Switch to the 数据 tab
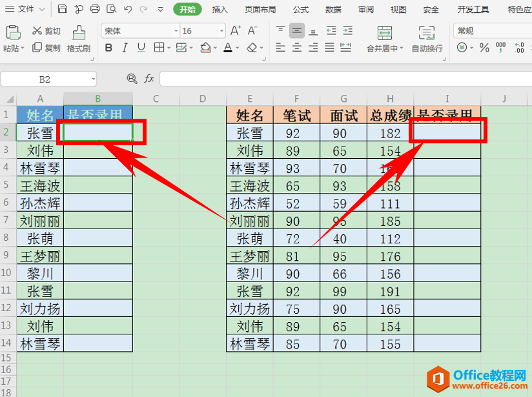 point(333,10)
